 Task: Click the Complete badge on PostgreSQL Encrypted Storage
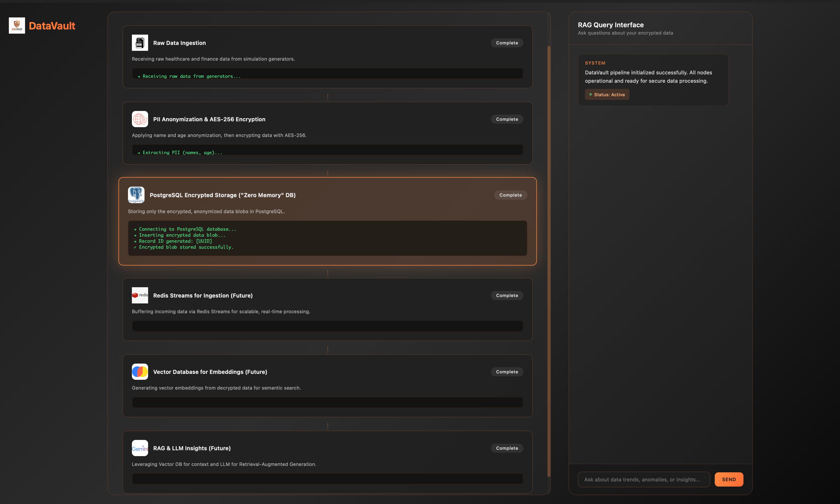point(510,195)
